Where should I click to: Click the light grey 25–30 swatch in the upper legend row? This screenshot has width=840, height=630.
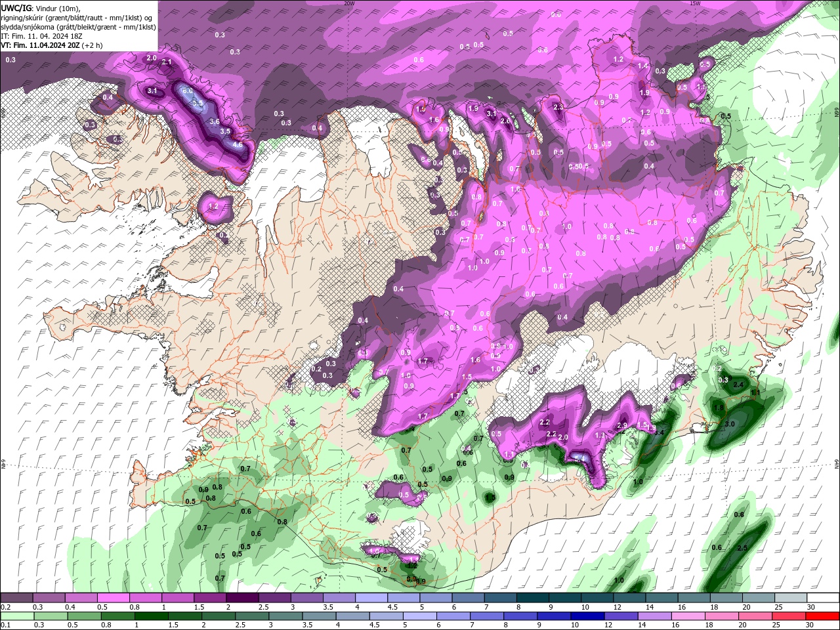791,598
